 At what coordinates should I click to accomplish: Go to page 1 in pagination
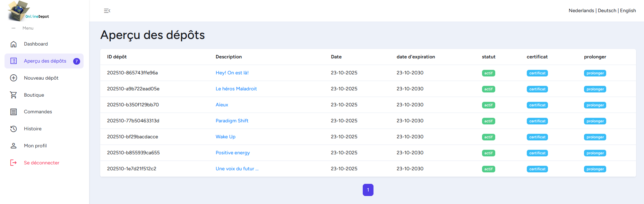pyautogui.click(x=368, y=190)
